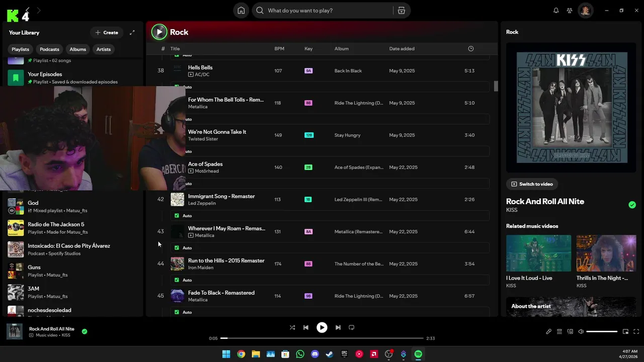
Task: Play the Rock playlist with green button
Action: pos(159,32)
